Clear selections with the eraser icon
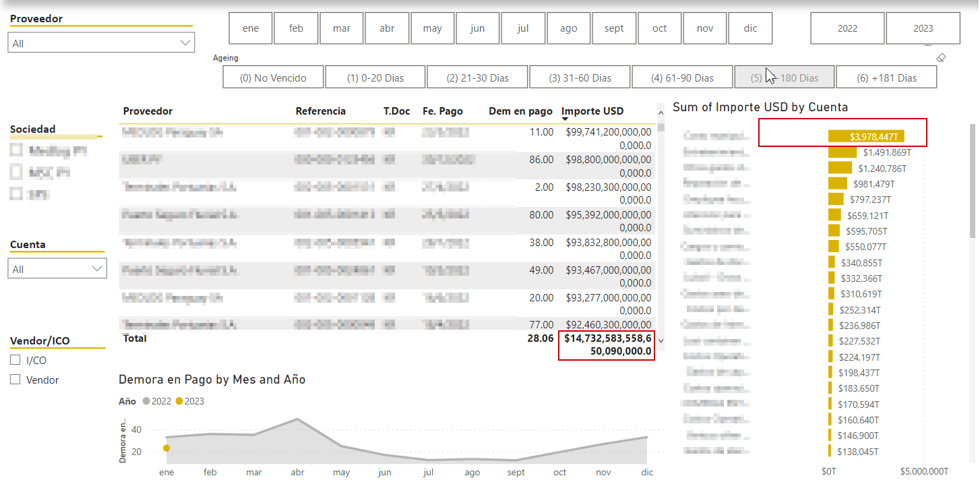 click(942, 58)
